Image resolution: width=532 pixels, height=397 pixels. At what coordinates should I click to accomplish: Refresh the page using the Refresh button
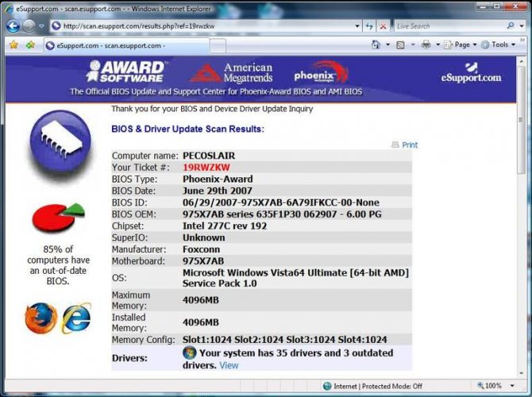click(369, 26)
